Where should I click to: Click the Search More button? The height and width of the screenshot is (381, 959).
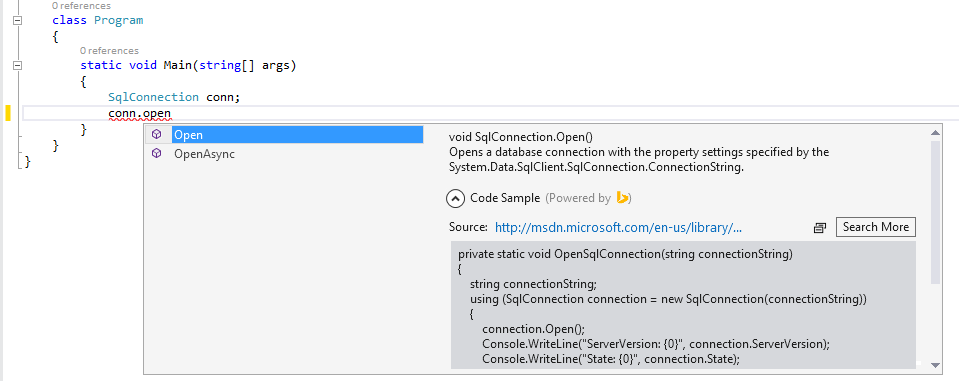876,227
